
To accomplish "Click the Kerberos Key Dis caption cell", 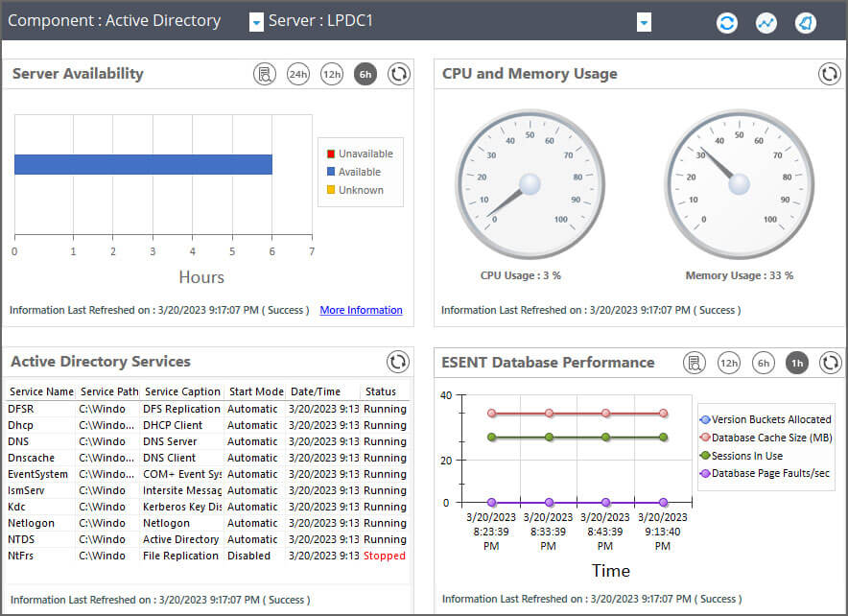I will pos(182,507).
